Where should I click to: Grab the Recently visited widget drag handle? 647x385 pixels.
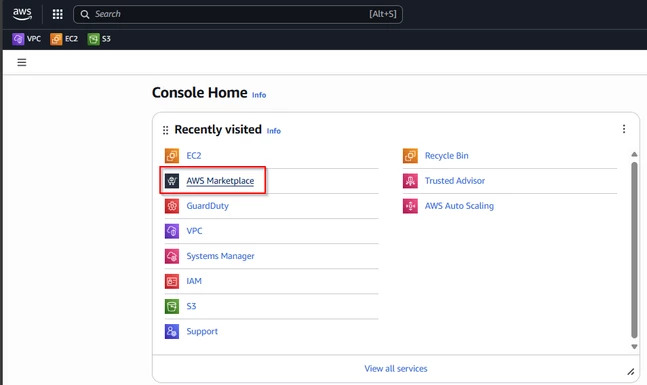(165, 130)
